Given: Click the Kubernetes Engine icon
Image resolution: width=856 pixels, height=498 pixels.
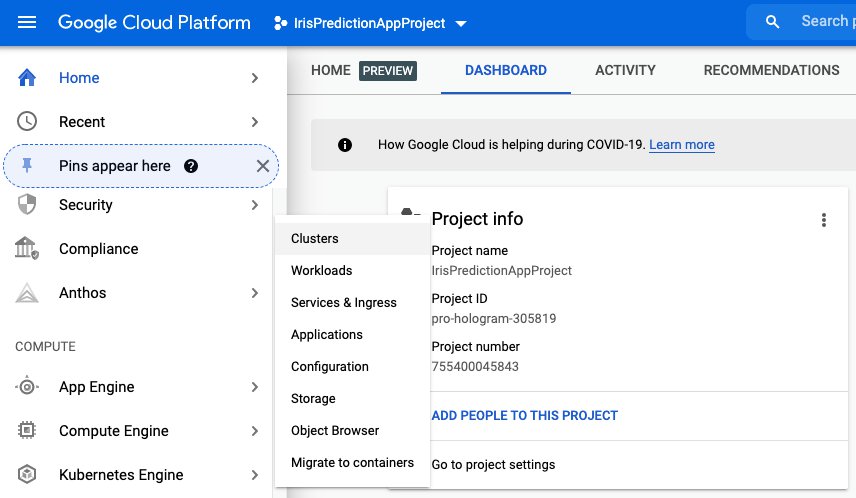Looking at the screenshot, I should (27, 475).
